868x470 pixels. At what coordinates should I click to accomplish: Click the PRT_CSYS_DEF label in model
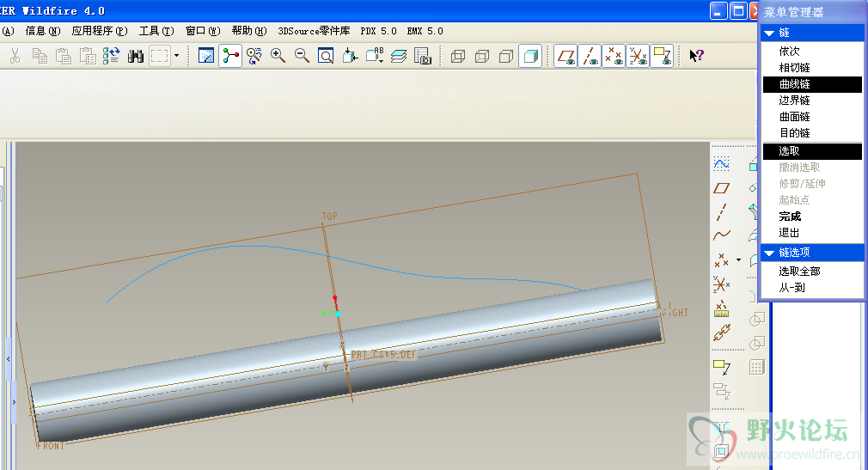tap(383, 355)
